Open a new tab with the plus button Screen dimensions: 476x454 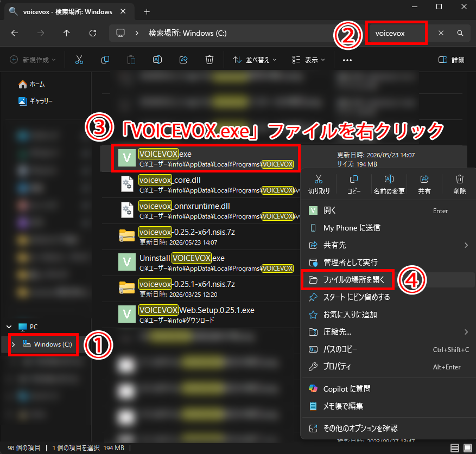[x=147, y=11]
